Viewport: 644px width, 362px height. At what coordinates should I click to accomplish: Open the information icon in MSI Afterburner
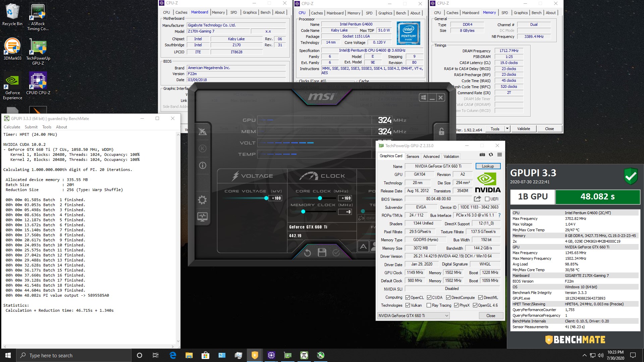(203, 165)
